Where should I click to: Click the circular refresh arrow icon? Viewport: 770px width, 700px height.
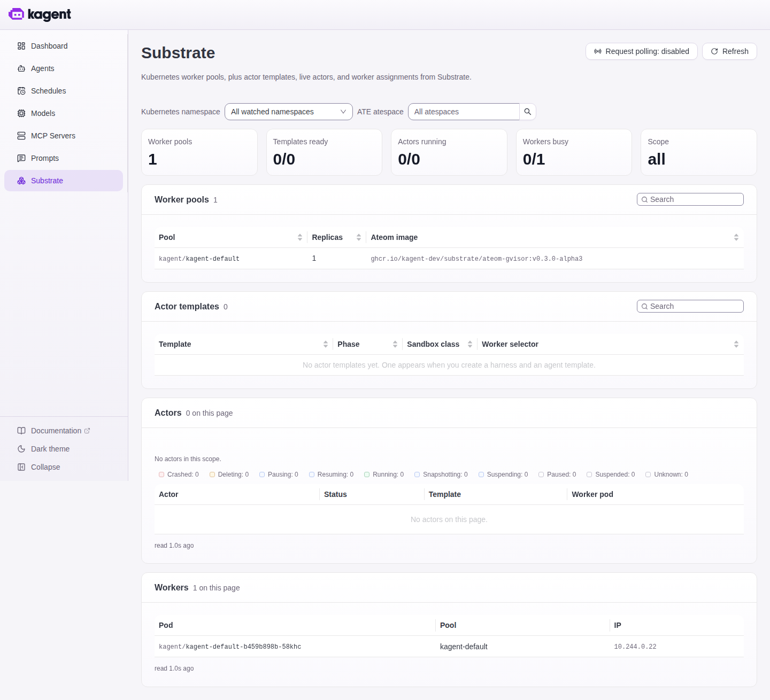[714, 51]
